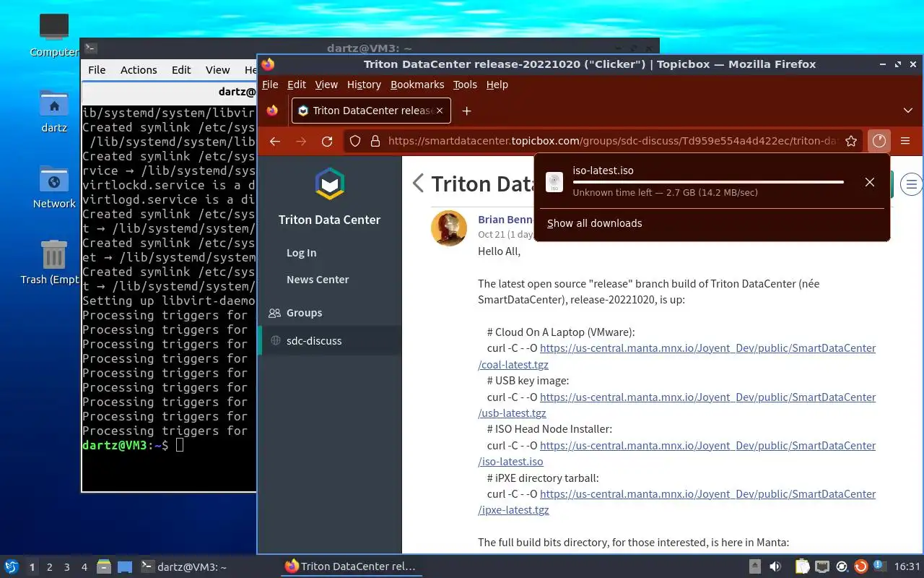Switch to workspace 2 in pager
The height and width of the screenshot is (578, 924).
click(x=50, y=567)
